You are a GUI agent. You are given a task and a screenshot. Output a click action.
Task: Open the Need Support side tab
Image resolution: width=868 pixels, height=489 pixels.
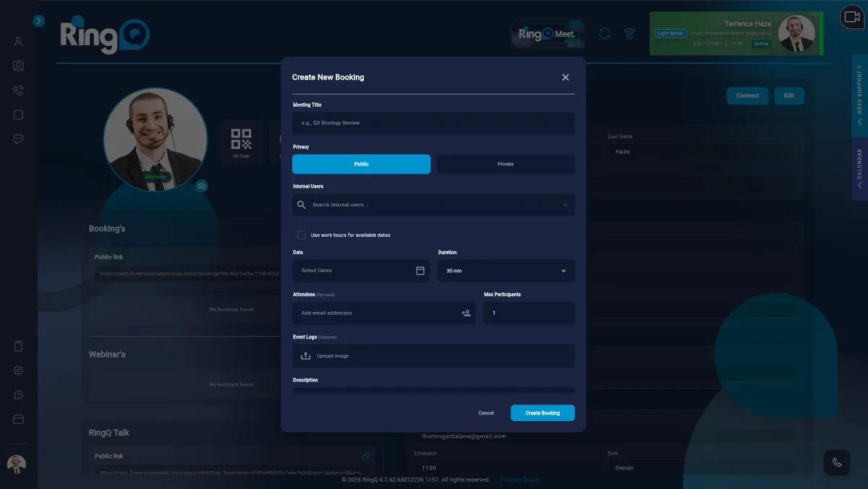[859, 95]
